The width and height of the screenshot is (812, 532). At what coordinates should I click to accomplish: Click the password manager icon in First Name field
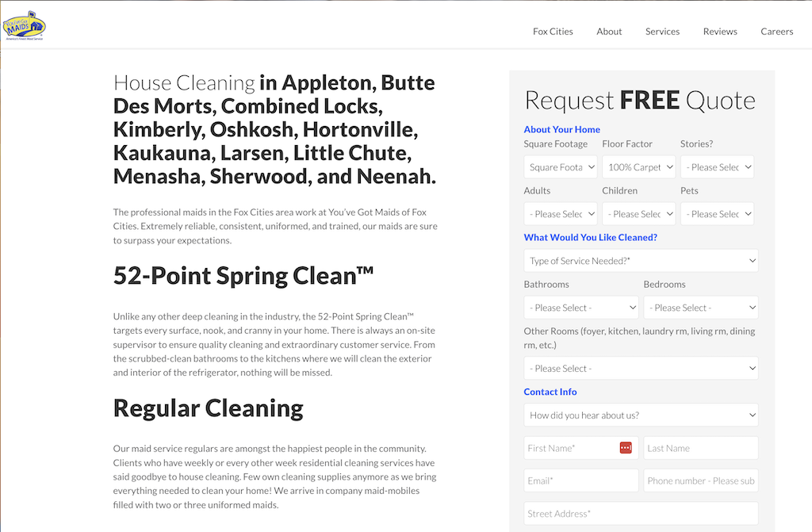tap(626, 448)
